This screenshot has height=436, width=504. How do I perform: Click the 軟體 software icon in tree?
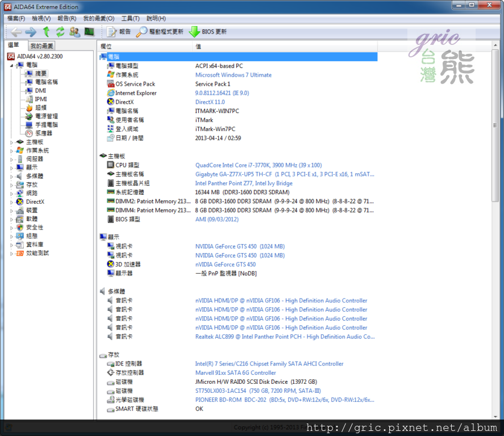(x=20, y=219)
